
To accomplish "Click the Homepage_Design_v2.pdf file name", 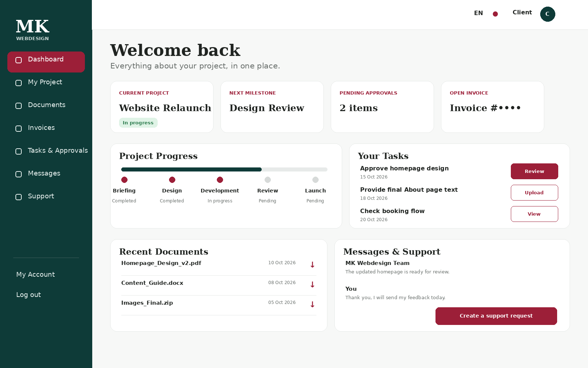I will 161,263.
